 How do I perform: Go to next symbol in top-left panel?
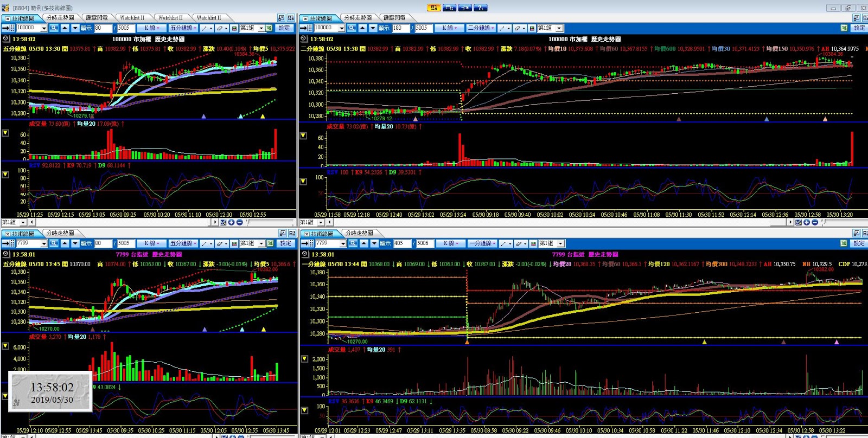75,28
